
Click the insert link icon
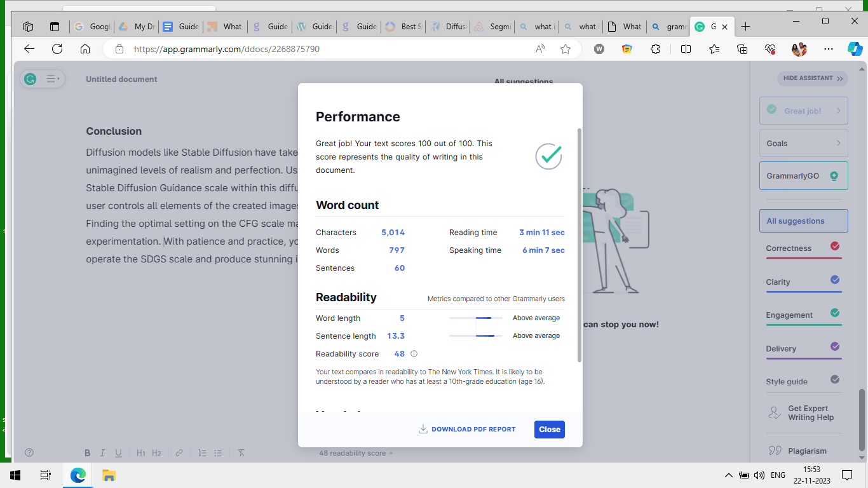click(179, 453)
